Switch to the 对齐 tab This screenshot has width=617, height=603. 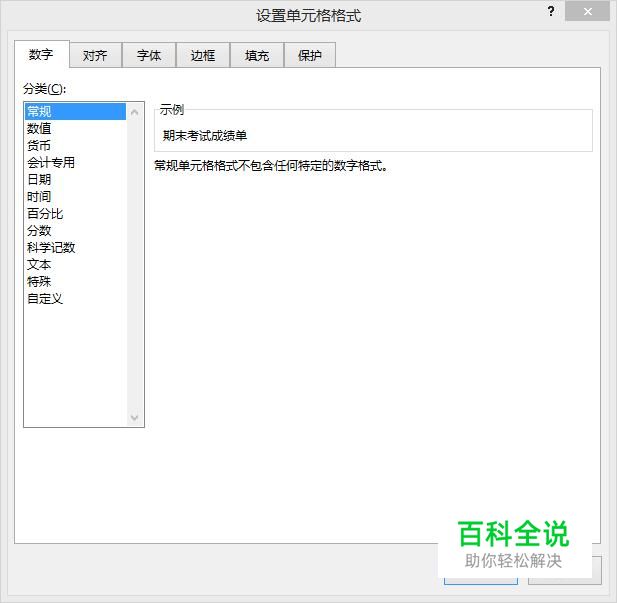pos(95,55)
